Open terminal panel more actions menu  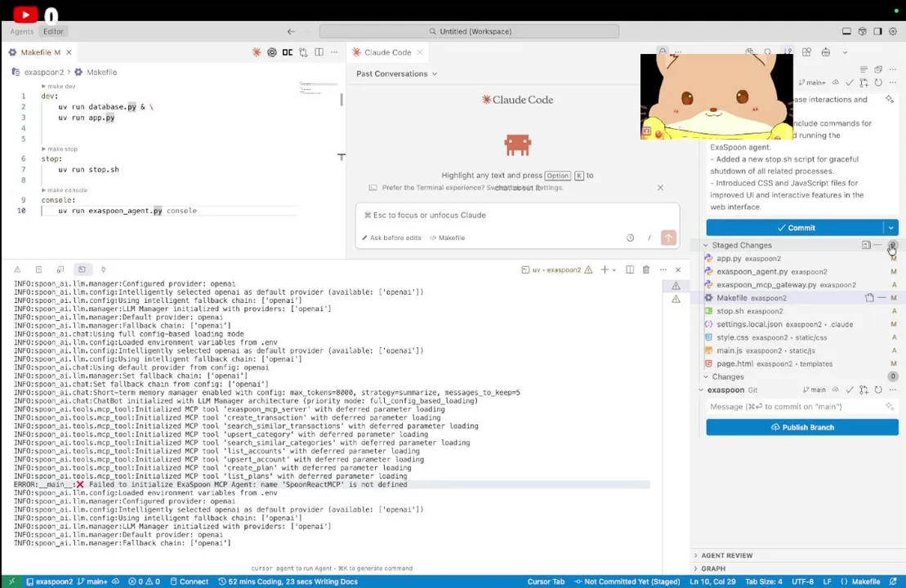(663, 269)
